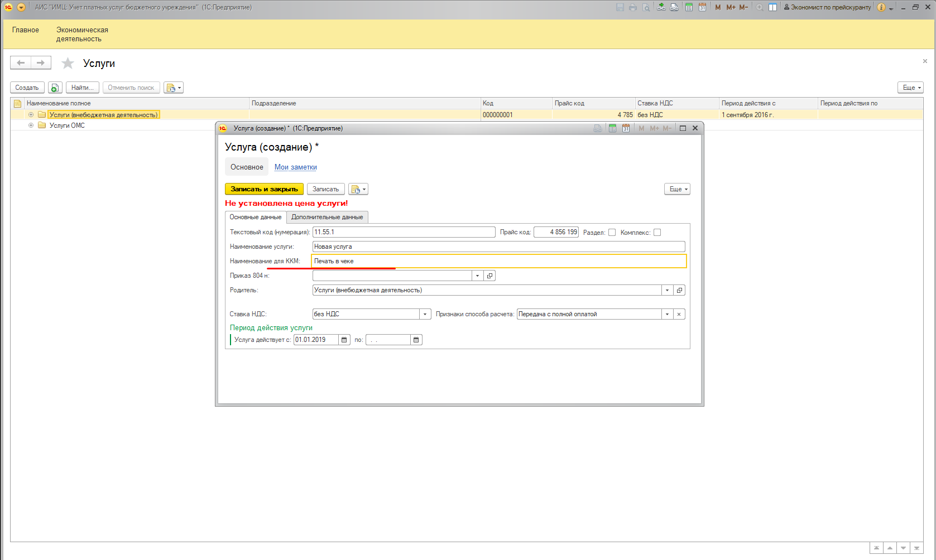Click the forward navigation arrow
This screenshot has width=936, height=560.
coord(41,63)
